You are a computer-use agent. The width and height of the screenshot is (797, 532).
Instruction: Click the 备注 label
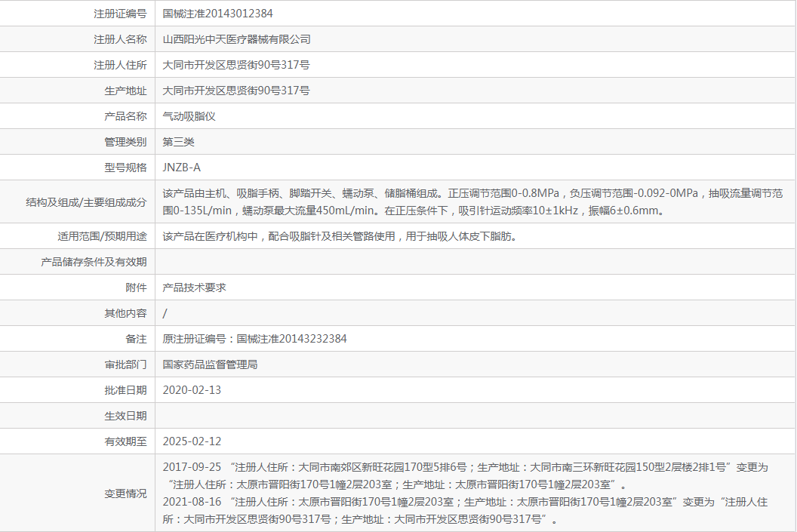click(136, 339)
